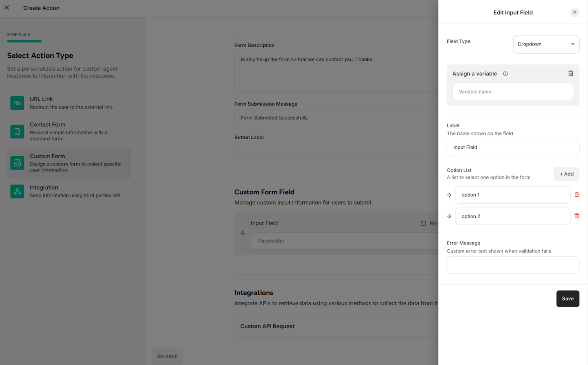This screenshot has width=588, height=365.
Task: Delete the assigned variable using the trash icon
Action: coord(571,73)
